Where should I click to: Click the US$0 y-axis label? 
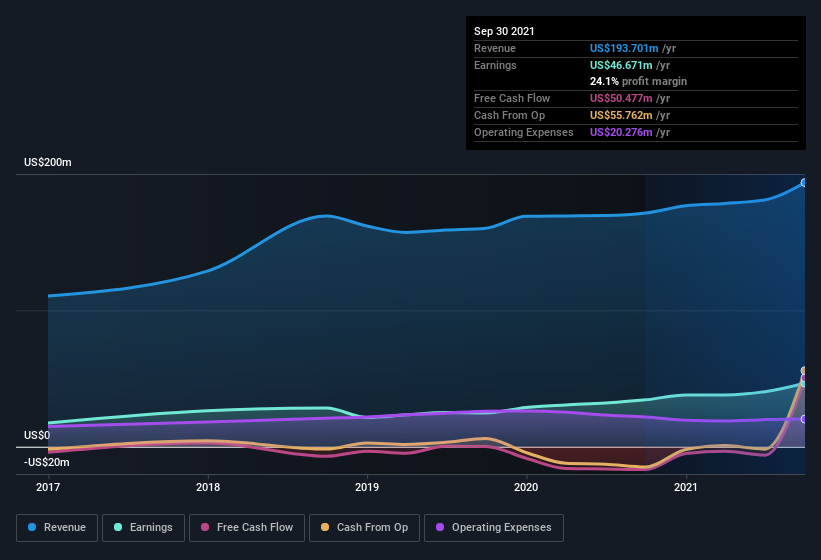tap(37, 435)
